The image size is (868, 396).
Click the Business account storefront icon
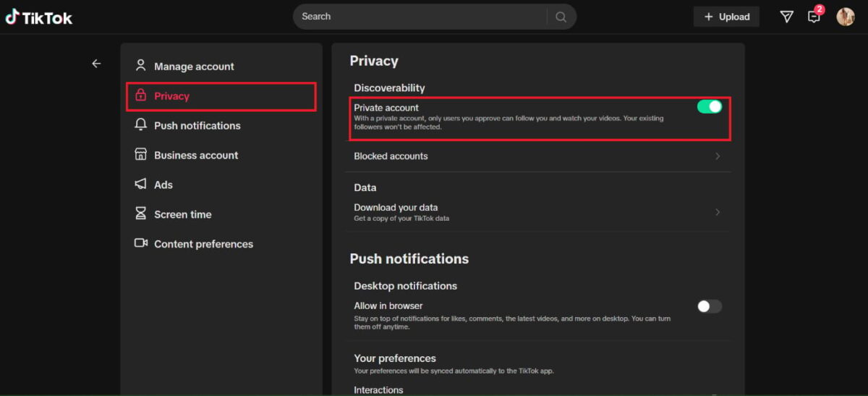(x=141, y=154)
